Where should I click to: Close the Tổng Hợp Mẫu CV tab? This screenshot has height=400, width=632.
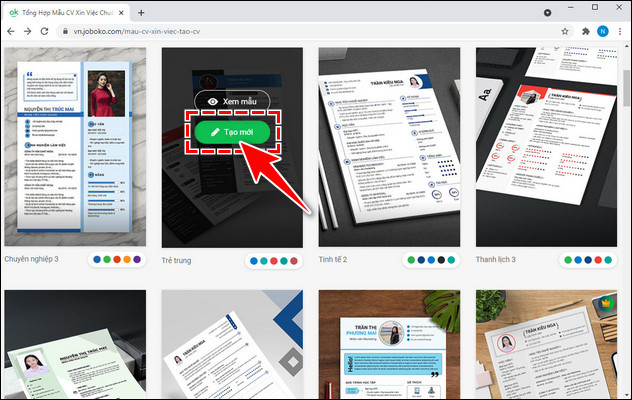tap(120, 12)
